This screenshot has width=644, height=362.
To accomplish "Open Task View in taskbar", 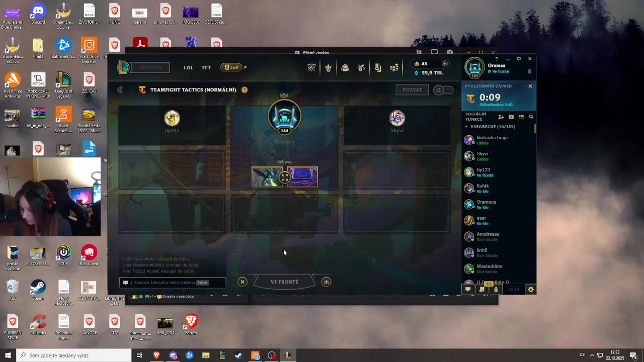I will tap(139, 355).
